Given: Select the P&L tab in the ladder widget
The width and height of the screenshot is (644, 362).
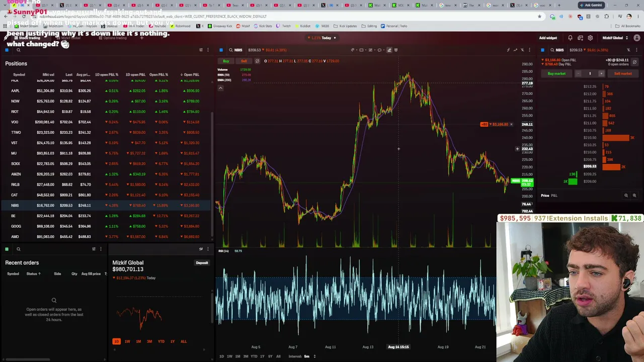Looking at the screenshot, I should pyautogui.click(x=554, y=196).
